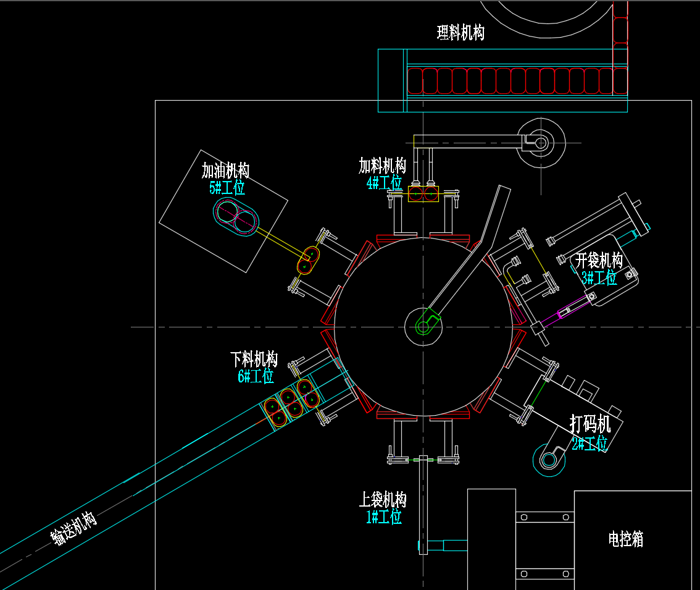Select the 理料机构 label text
700x590 pixels.
point(460,33)
